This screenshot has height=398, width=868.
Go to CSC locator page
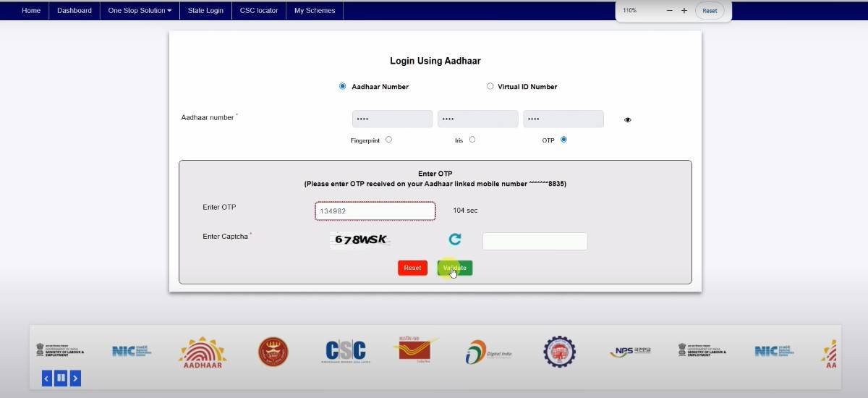point(259,11)
